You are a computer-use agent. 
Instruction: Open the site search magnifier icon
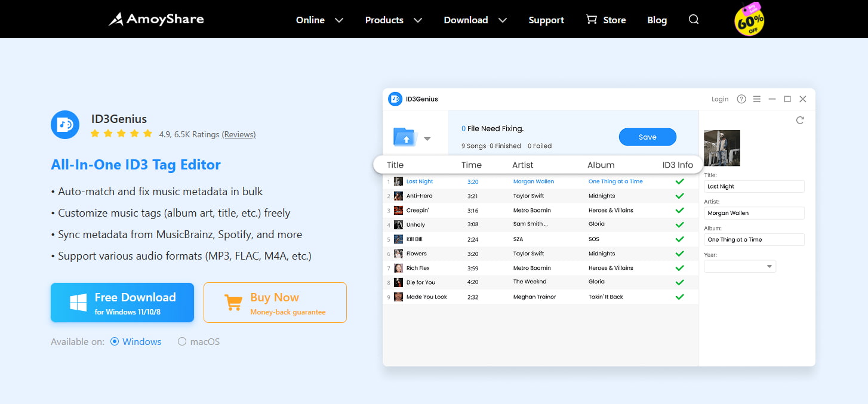(x=693, y=20)
